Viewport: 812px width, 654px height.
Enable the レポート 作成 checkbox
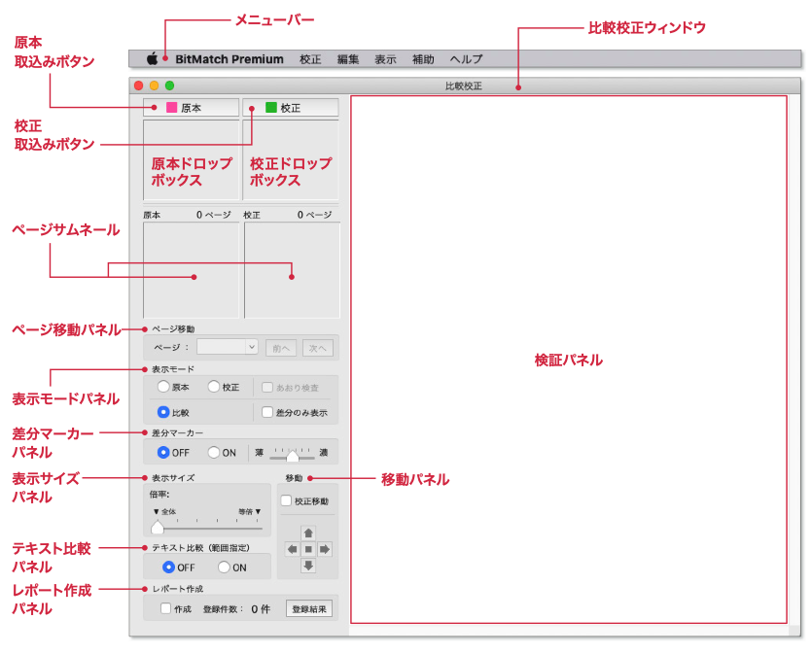(165, 608)
